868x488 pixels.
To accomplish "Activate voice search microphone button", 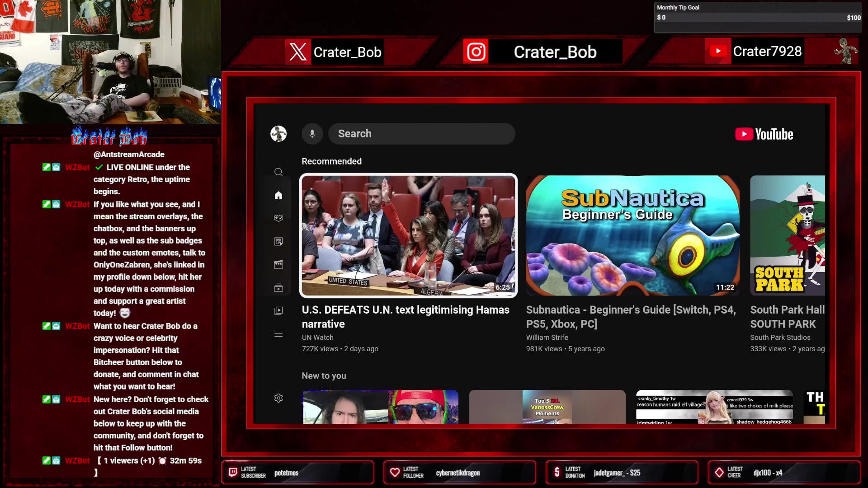I will tap(312, 134).
